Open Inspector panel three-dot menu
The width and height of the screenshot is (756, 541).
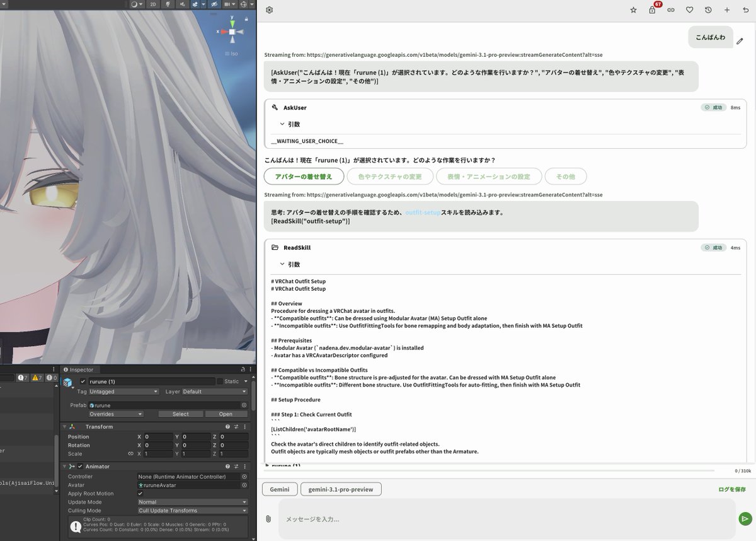(x=250, y=369)
